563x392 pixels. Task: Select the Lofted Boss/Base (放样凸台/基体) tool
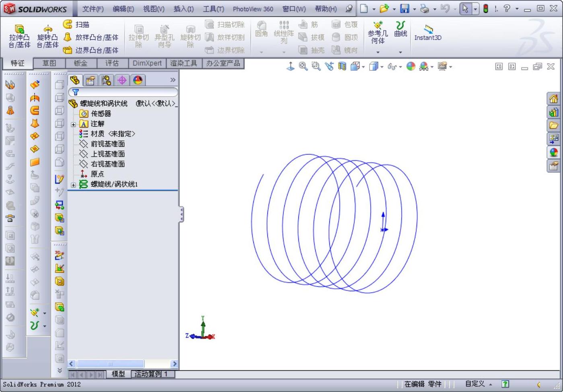coord(91,37)
